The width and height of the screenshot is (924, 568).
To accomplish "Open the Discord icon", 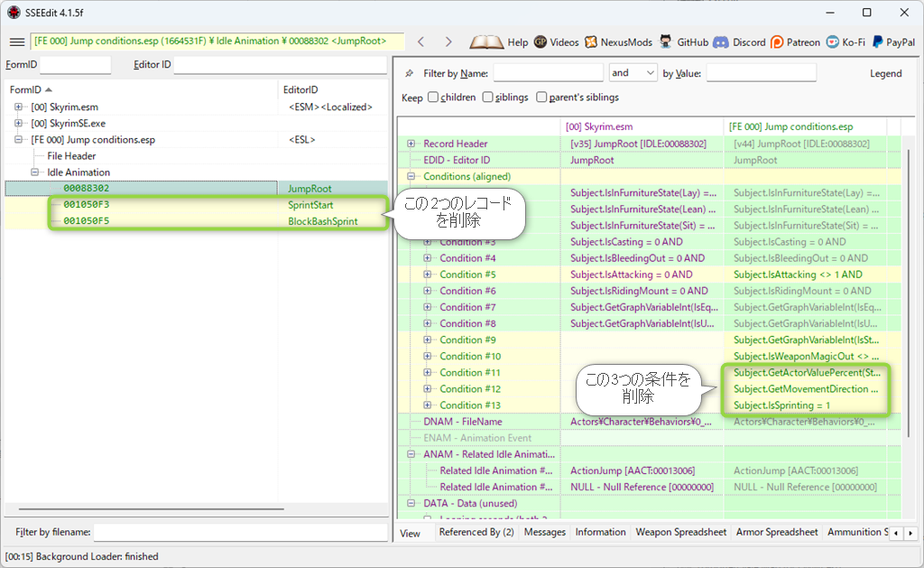I will (721, 42).
